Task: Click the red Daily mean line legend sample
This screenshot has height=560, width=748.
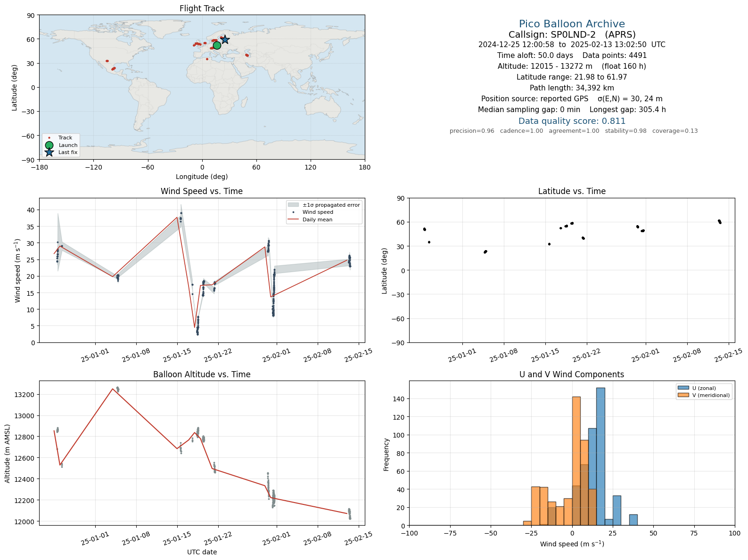Action: point(294,219)
